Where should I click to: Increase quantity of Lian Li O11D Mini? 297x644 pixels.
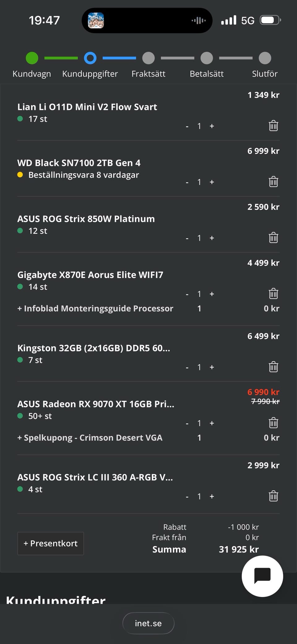212,126
